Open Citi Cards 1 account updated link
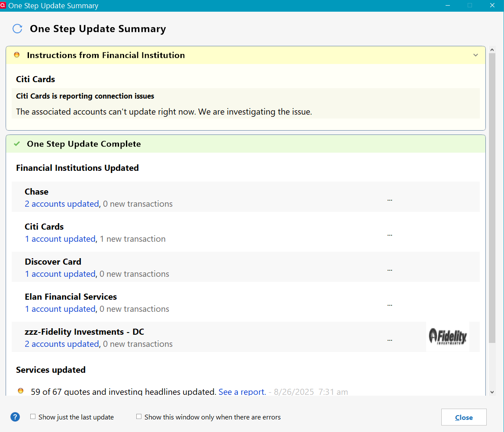This screenshot has height=432, width=504. pos(60,239)
